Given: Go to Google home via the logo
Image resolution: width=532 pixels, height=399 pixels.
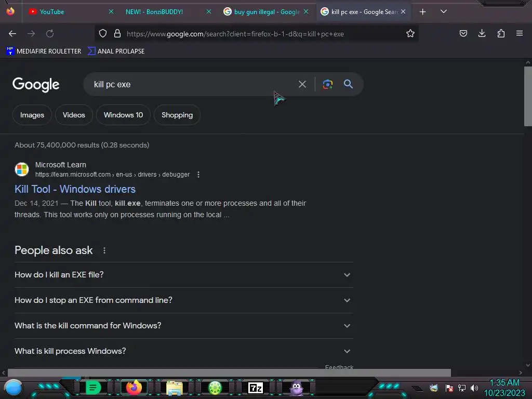Looking at the screenshot, I should point(36,85).
